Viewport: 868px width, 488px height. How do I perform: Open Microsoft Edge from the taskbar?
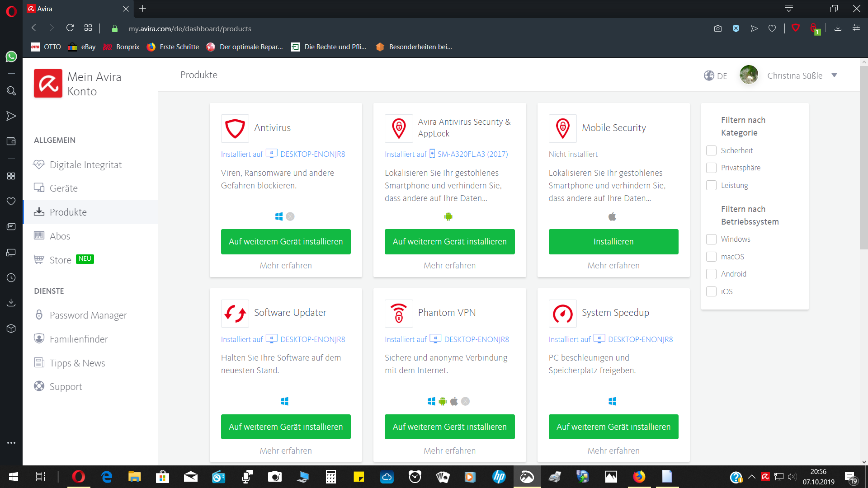click(x=107, y=477)
